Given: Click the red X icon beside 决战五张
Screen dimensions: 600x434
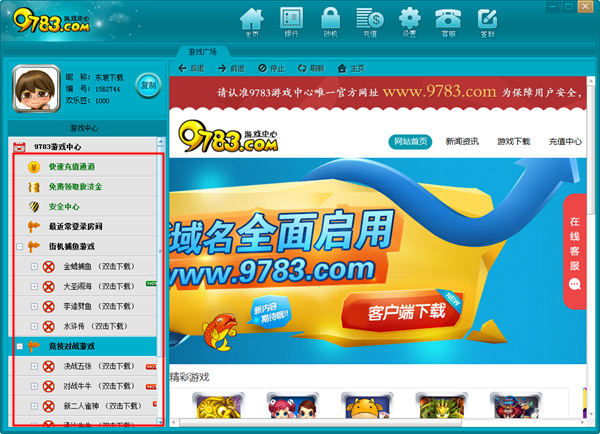Looking at the screenshot, I should click(x=48, y=366).
